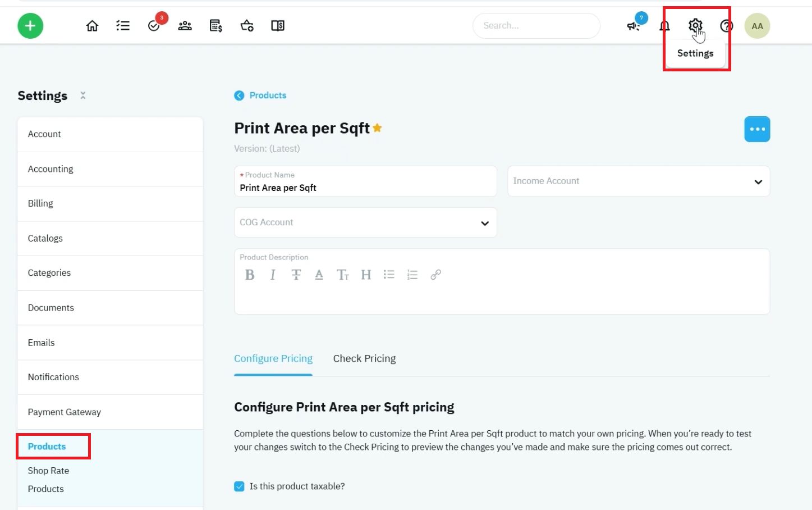This screenshot has height=510, width=812.
Task: Open the blue three-dots more actions button
Action: click(x=757, y=129)
